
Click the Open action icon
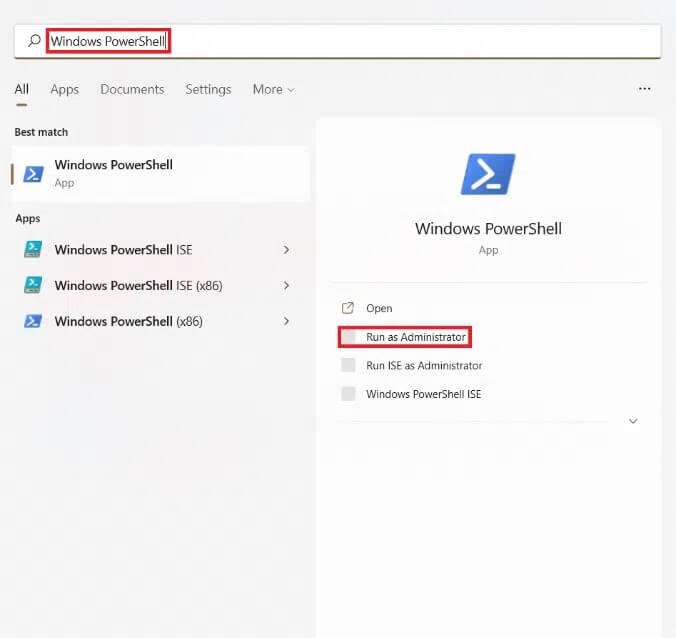(x=348, y=308)
